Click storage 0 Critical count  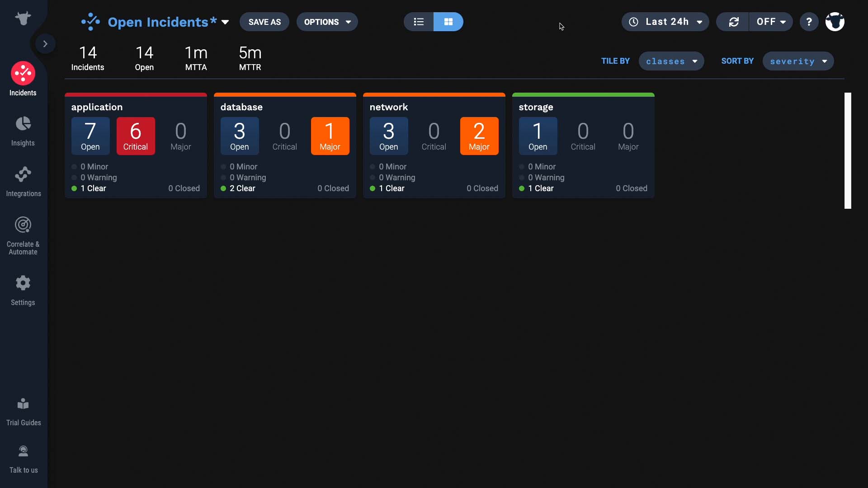tap(583, 136)
